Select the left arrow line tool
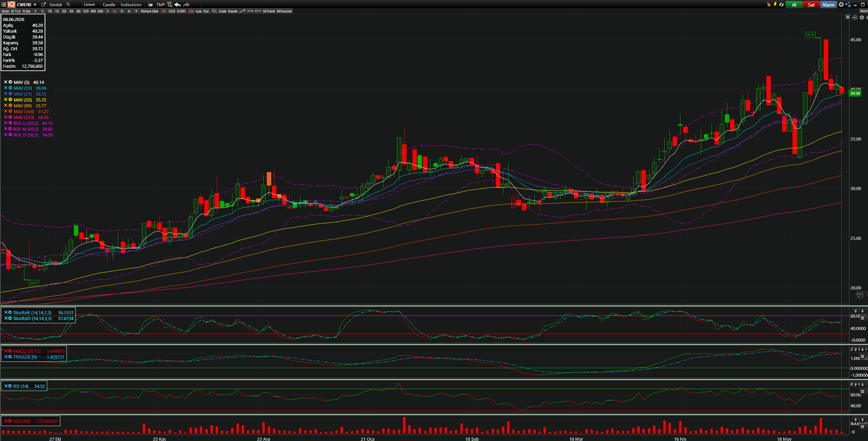This screenshot has height=441, width=868. (x=258, y=11)
